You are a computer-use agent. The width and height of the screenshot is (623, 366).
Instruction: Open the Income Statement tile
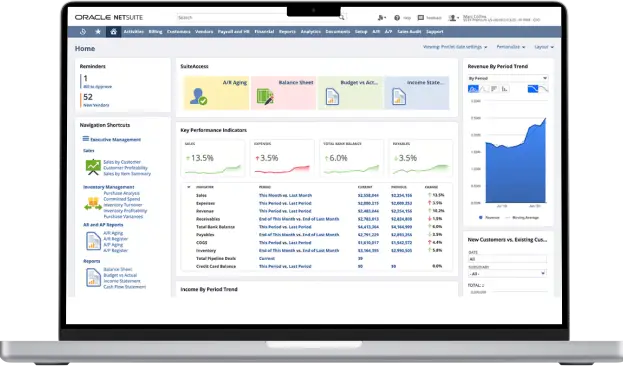click(417, 93)
